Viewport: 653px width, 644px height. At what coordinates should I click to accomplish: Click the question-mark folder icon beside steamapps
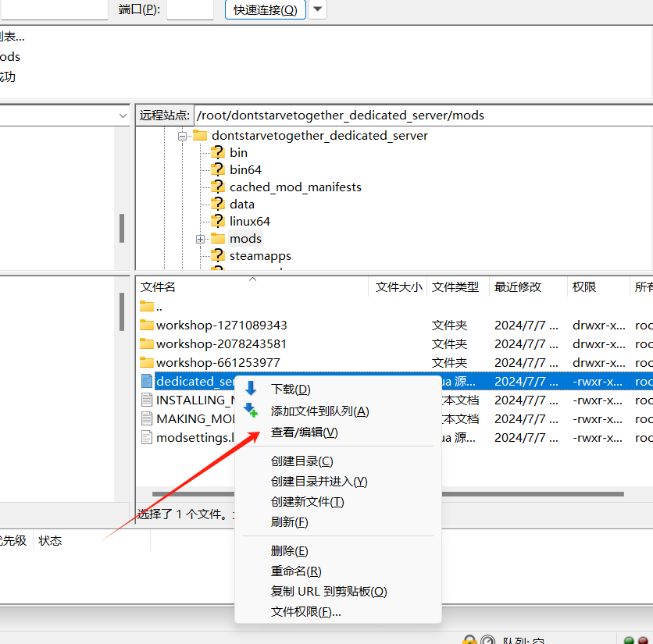point(217,255)
